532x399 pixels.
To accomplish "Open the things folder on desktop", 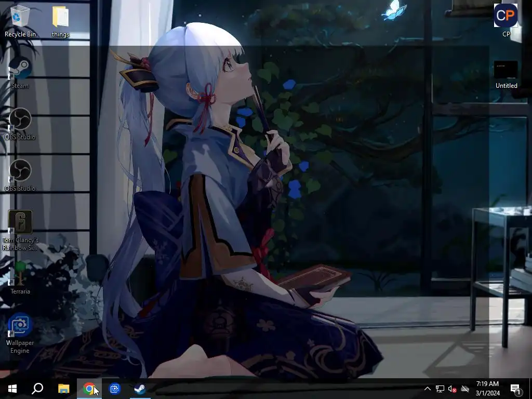I will coord(60,21).
